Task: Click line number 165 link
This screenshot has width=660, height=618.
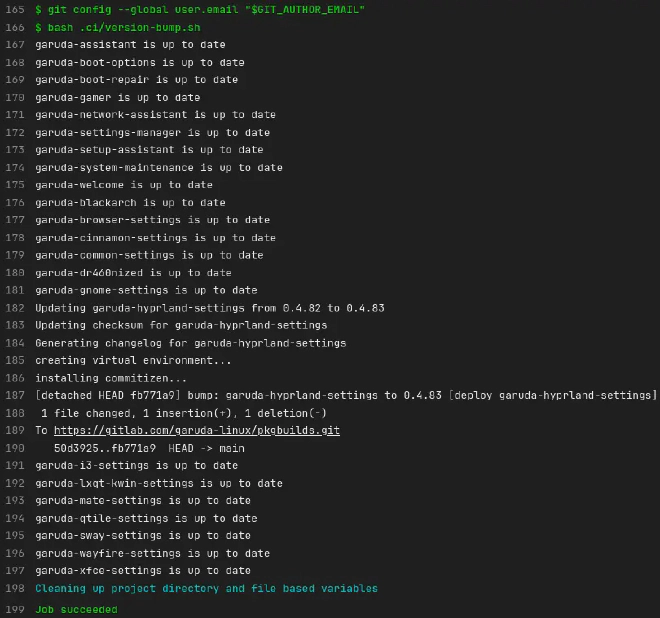Action: 13,10
